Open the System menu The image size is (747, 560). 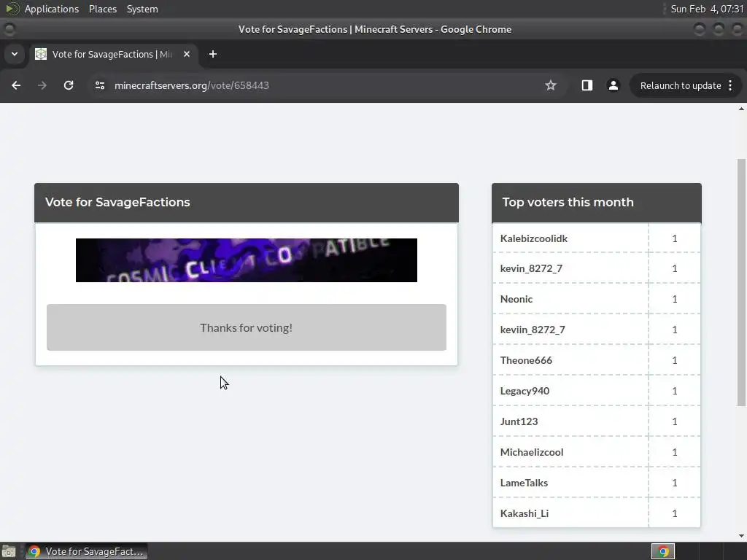(x=142, y=9)
